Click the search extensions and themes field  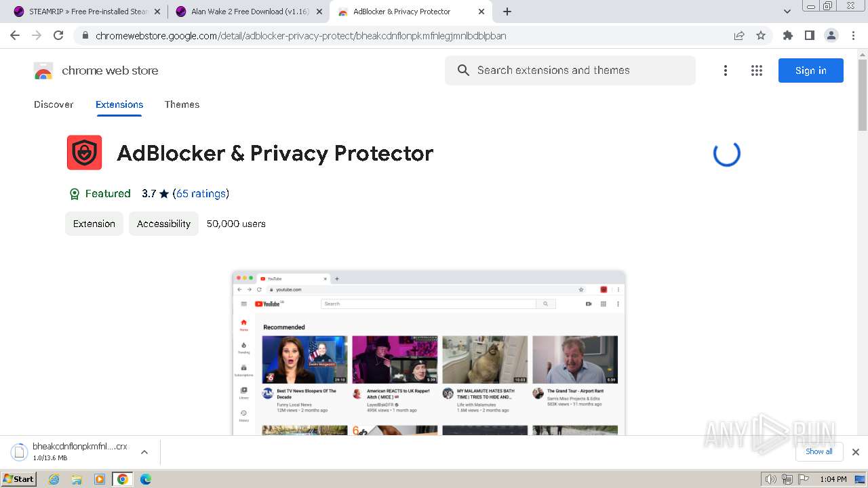click(570, 70)
